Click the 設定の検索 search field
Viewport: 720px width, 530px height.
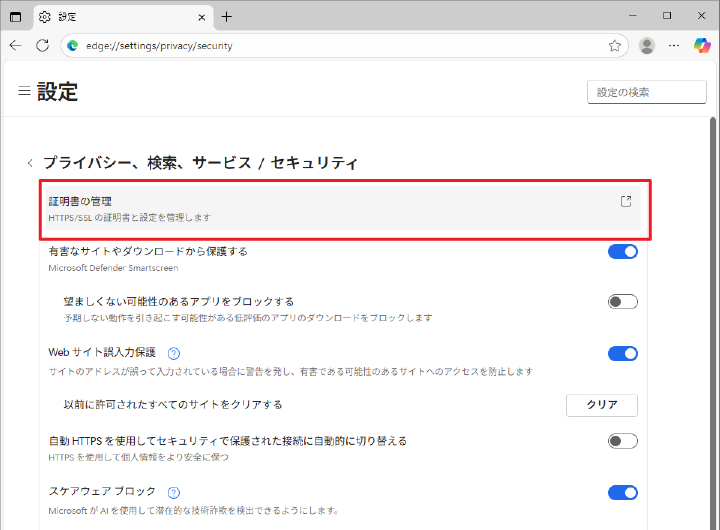[646, 92]
